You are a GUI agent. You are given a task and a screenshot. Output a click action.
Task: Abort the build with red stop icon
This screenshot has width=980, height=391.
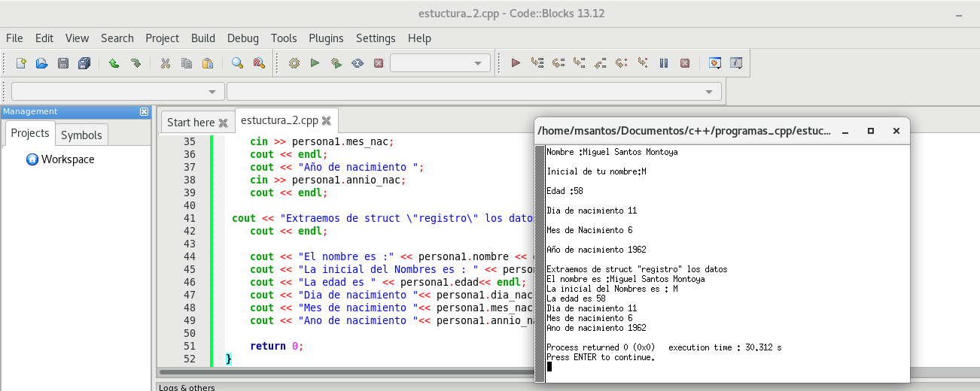pos(379,63)
